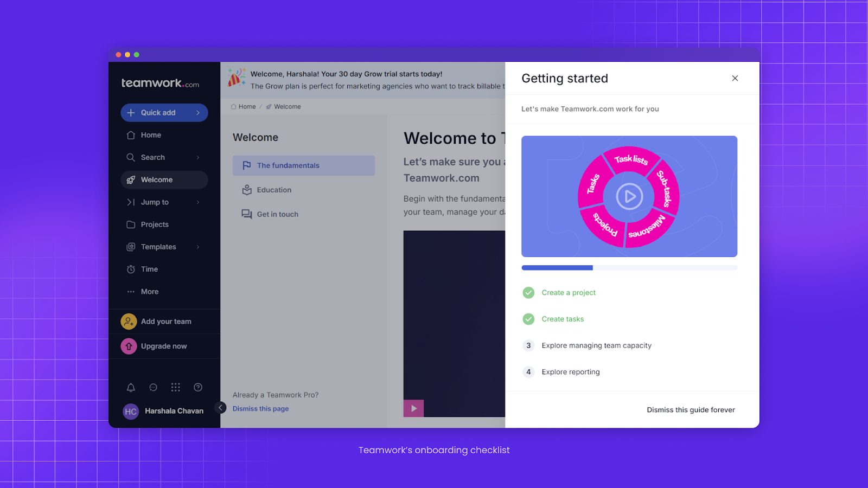
Task: Click the flag icon beside The fundamentals
Action: coord(247,165)
